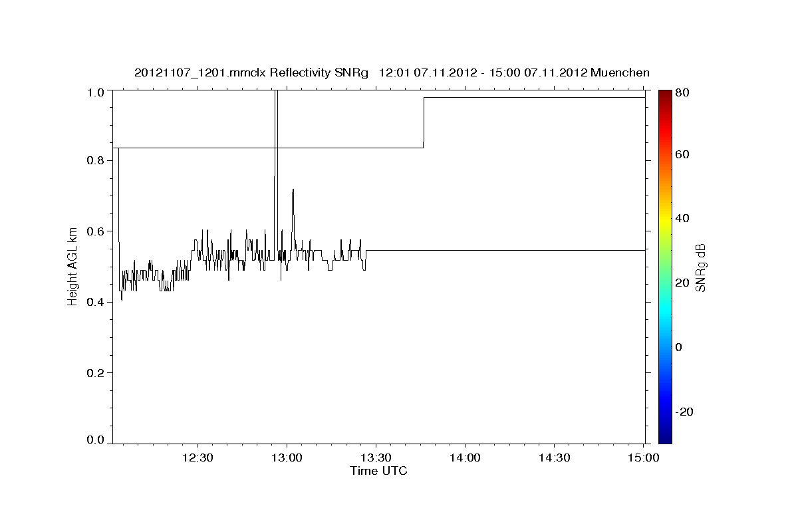798x532 pixels.
Task: Click the 'Time UTC' axis label
Action: (x=378, y=471)
